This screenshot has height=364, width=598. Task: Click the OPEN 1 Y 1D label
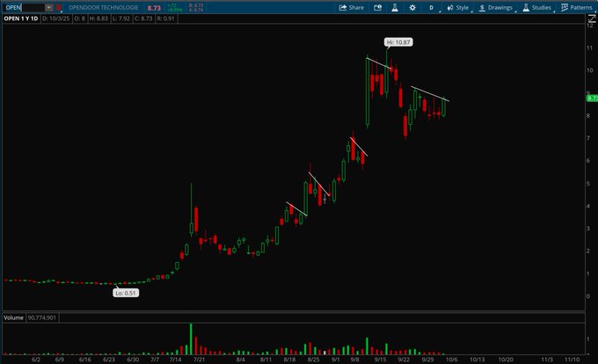pos(21,18)
